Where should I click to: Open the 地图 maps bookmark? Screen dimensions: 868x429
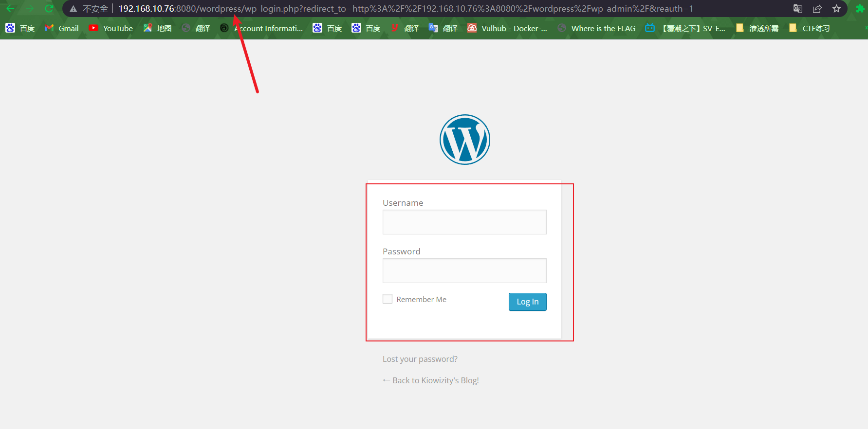click(x=157, y=28)
